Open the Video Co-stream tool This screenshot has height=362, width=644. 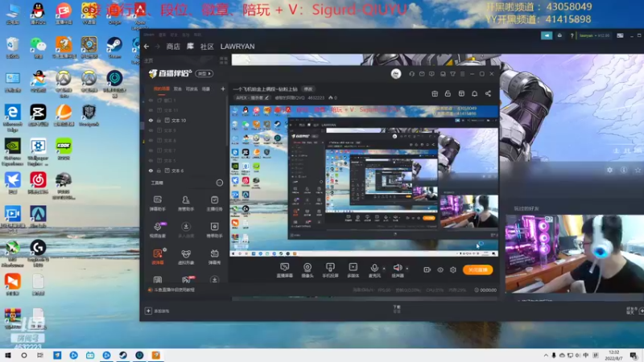point(157,230)
